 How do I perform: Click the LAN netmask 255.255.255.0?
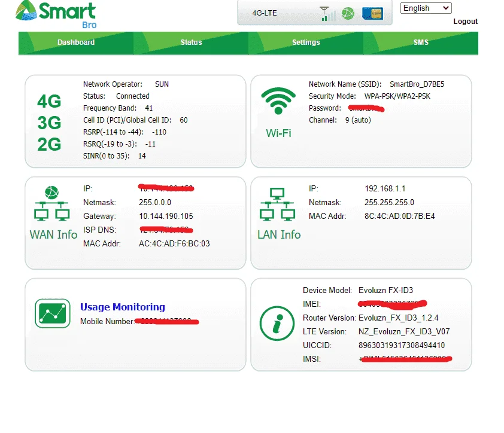[389, 202]
